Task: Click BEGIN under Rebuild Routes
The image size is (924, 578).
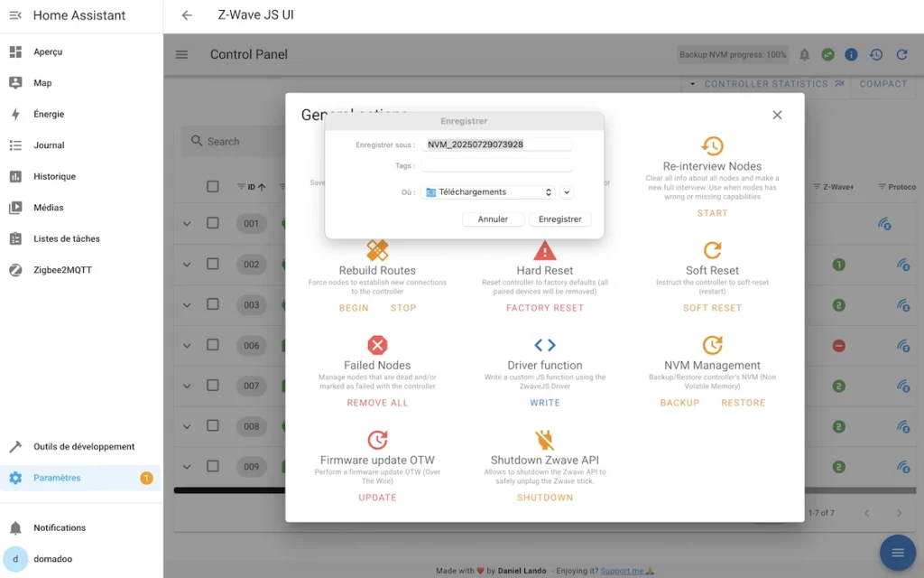Action: (x=354, y=308)
